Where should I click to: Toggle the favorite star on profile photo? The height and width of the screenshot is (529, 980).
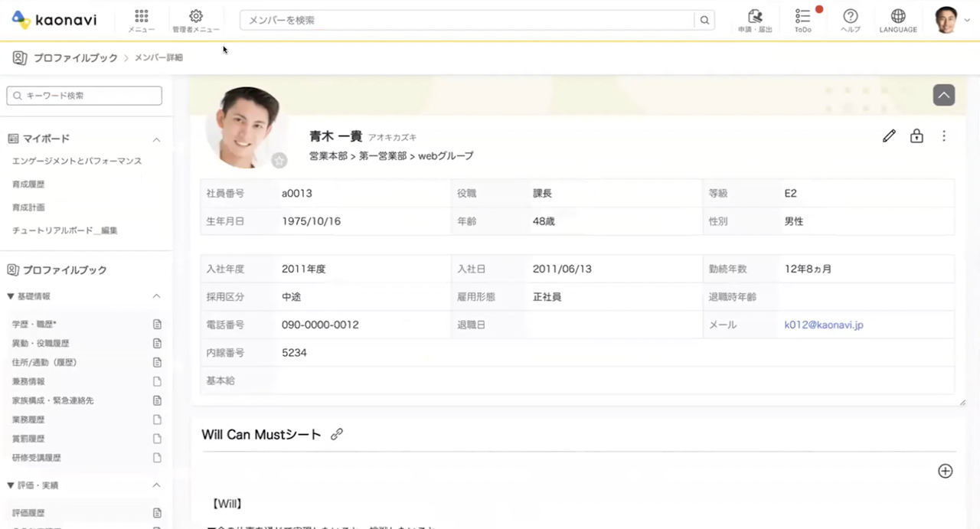[x=279, y=160]
